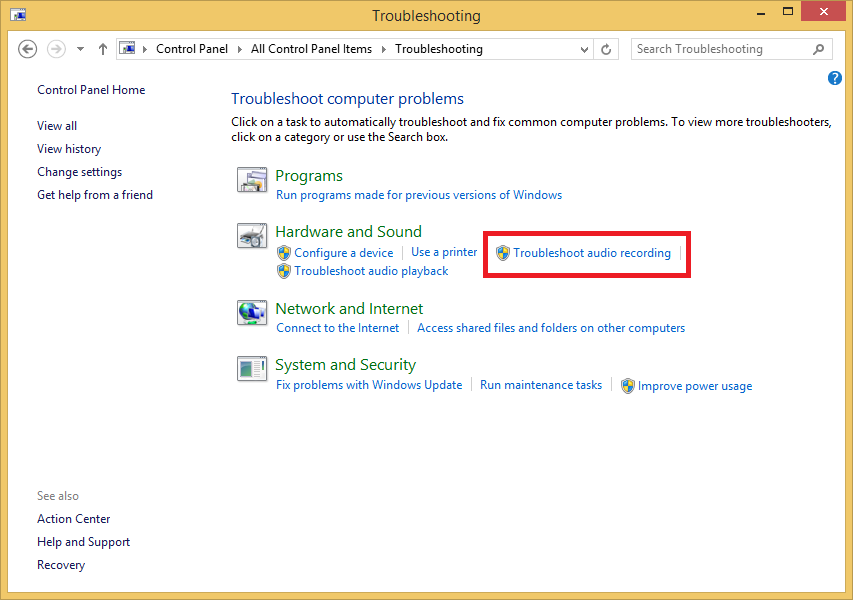Click the System and Security category icon
This screenshot has width=853, height=600.
click(x=252, y=369)
